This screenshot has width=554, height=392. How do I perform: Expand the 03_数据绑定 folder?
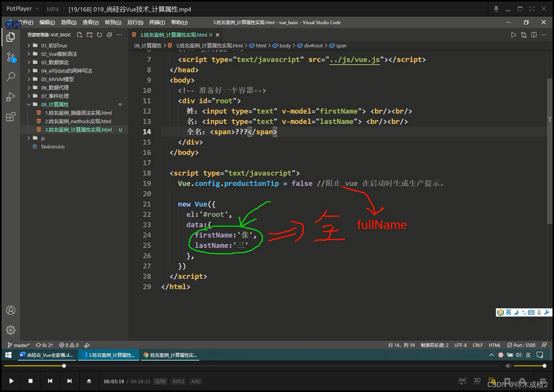[x=55, y=62]
